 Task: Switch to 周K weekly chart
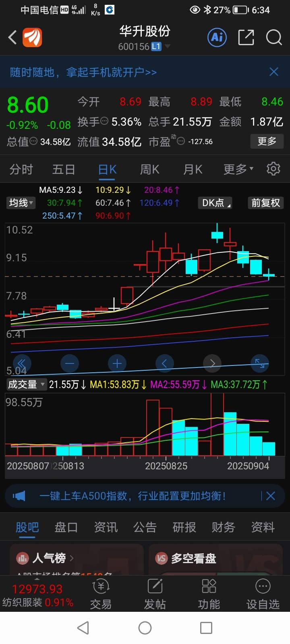point(150,169)
